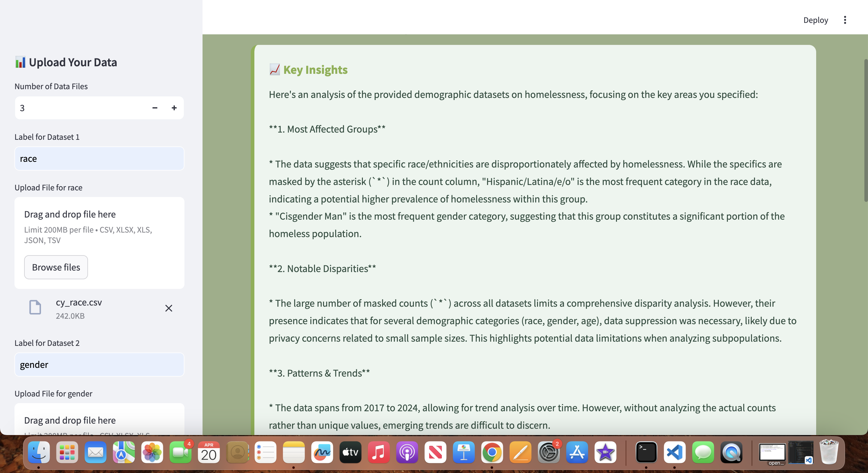Open System Settings from the dock

point(549,452)
